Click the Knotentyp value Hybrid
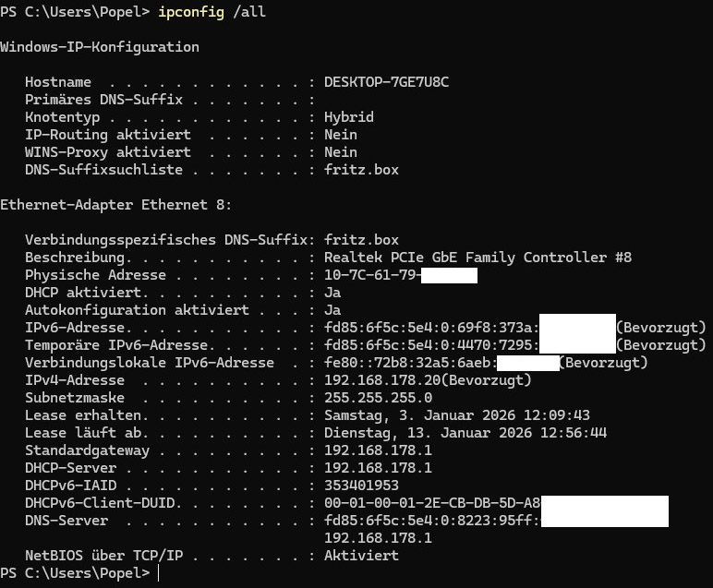 click(x=349, y=117)
